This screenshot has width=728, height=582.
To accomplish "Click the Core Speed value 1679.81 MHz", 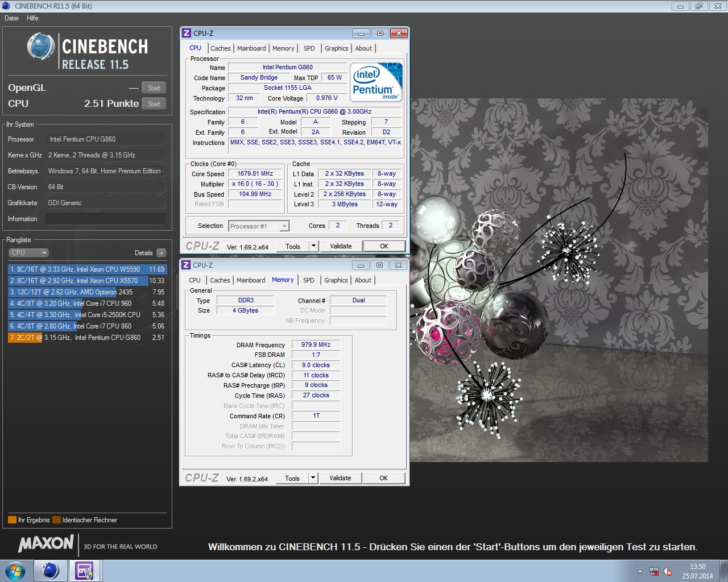I will (x=255, y=173).
